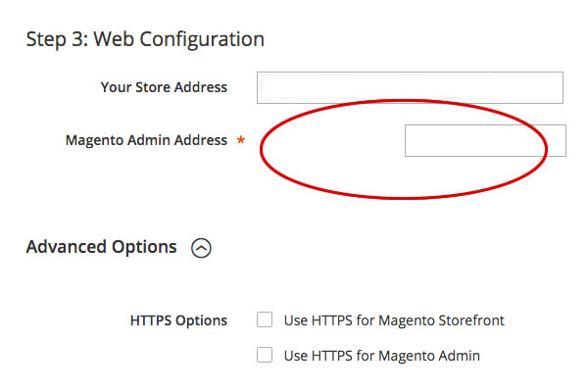Screen dimensions: 588x392
Task: Collapse the Advanced Options chevron icon
Action: tap(201, 248)
